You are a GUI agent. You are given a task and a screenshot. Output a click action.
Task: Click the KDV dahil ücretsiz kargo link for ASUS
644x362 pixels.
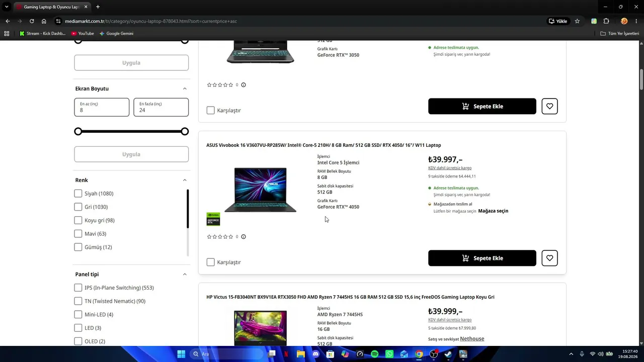(x=450, y=168)
